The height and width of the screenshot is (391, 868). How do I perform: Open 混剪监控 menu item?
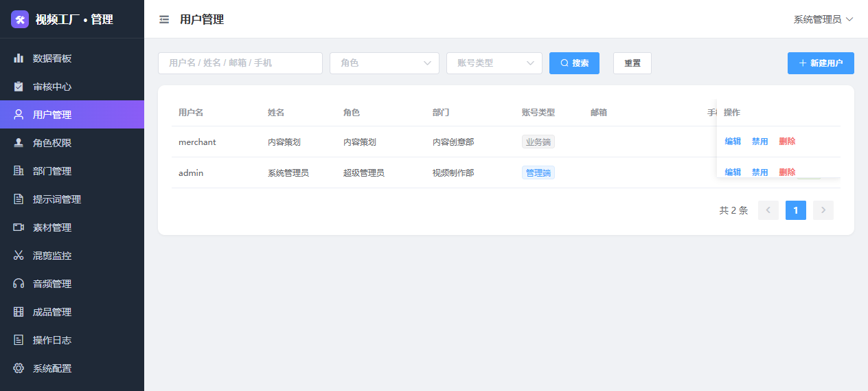click(x=72, y=256)
